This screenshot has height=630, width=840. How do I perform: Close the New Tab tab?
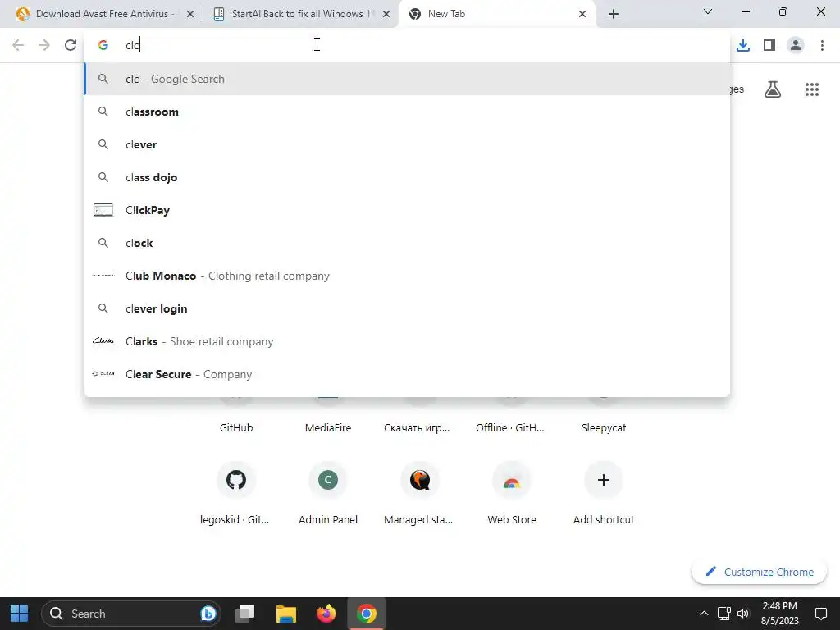point(582,15)
